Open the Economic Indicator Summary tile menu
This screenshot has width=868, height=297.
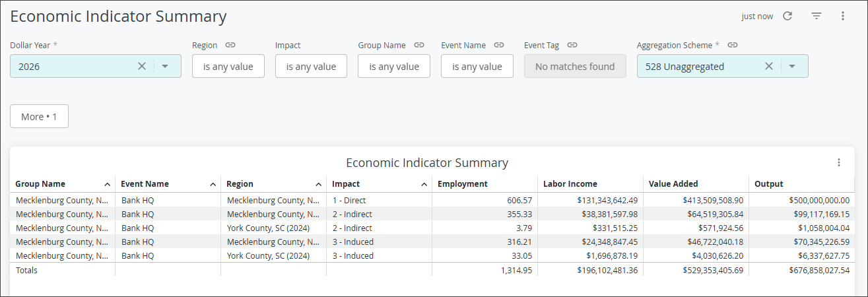[x=839, y=162]
